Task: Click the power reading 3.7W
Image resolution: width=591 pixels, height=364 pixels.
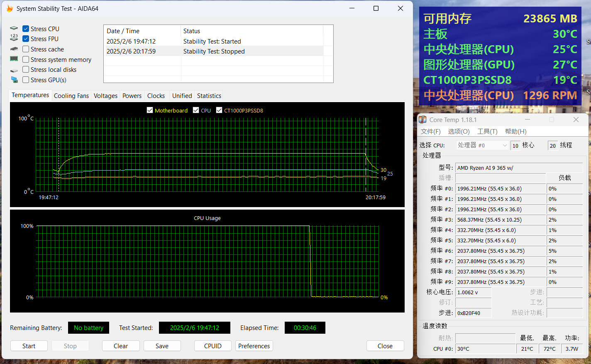Action: [572, 349]
